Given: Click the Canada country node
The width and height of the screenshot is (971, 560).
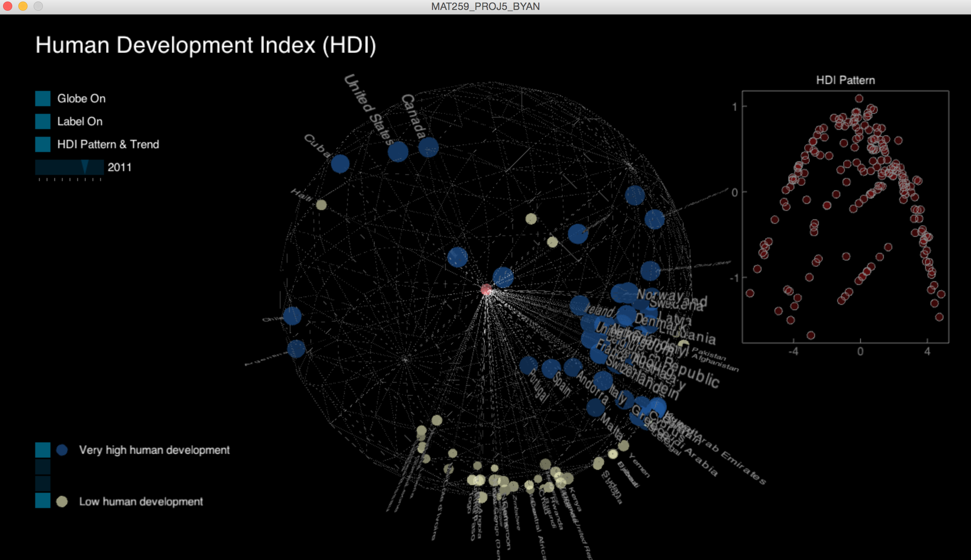Looking at the screenshot, I should [428, 147].
